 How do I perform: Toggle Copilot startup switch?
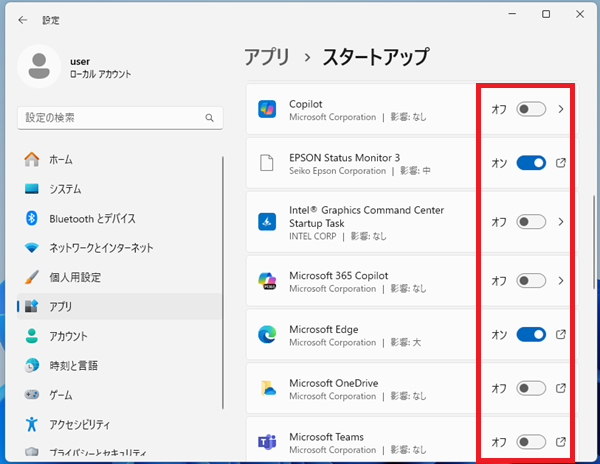[531, 109]
